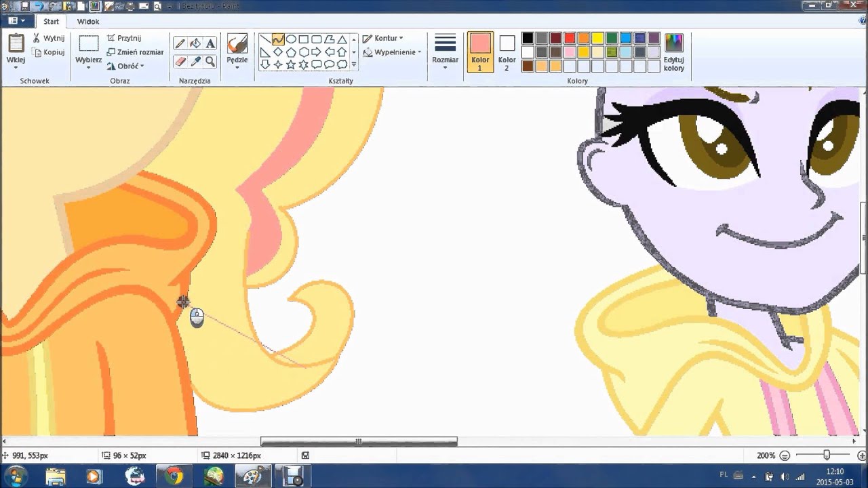Image resolution: width=868 pixels, height=488 pixels.
Task: Activate Kolor 1 foreground color
Action: 480,52
